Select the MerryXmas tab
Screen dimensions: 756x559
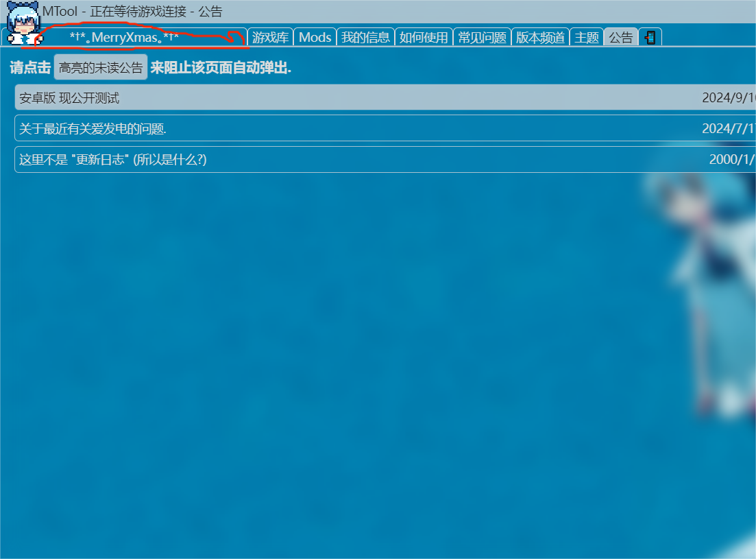click(124, 38)
